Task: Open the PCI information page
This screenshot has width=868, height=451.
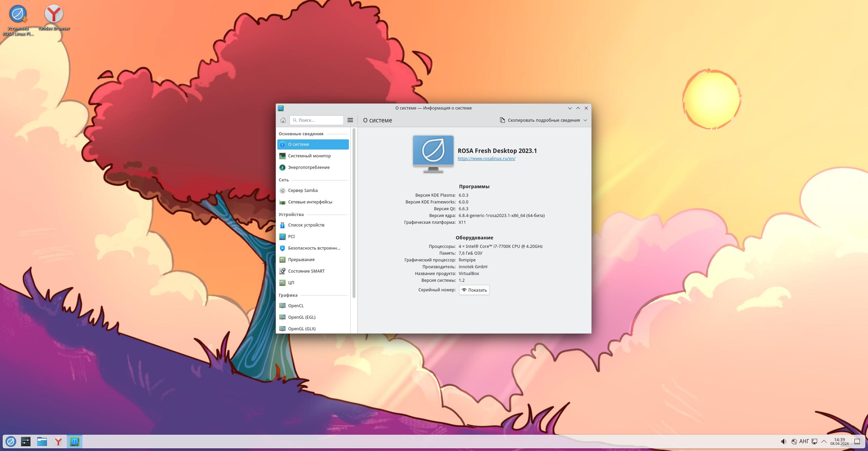Action: [291, 236]
